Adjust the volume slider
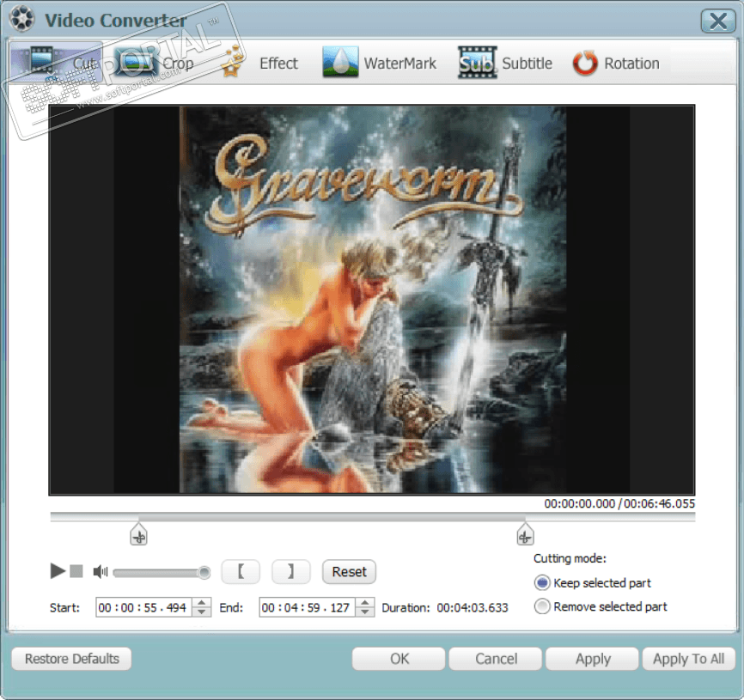744x700 pixels. [x=162, y=572]
